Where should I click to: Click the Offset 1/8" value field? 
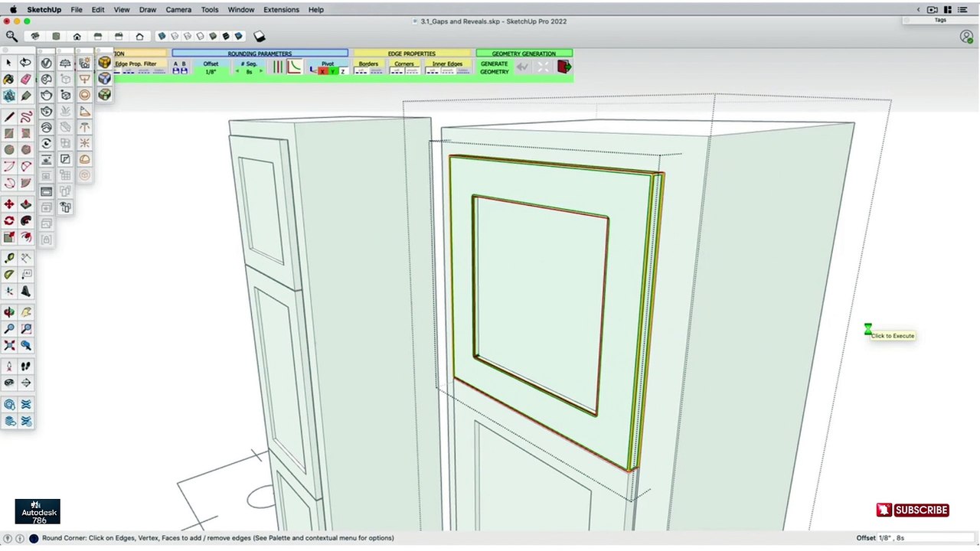pos(211,72)
